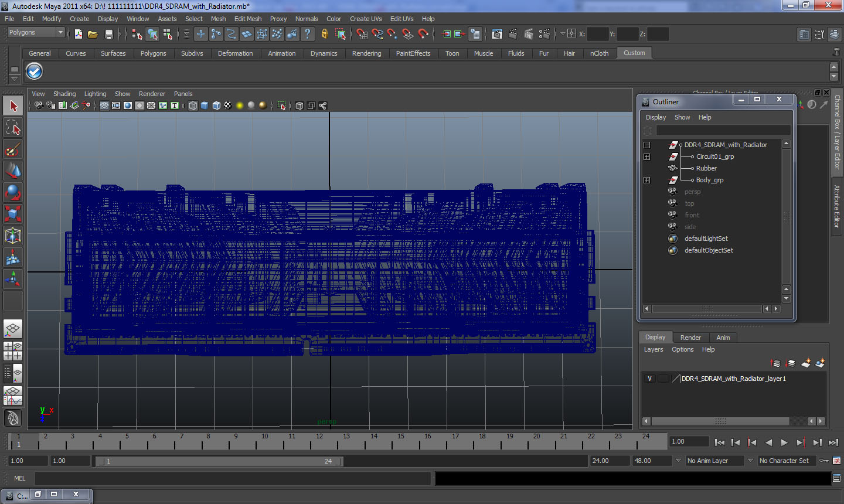The height and width of the screenshot is (504, 844).
Task: Toggle Auto keyframe key icon
Action: pos(825,461)
